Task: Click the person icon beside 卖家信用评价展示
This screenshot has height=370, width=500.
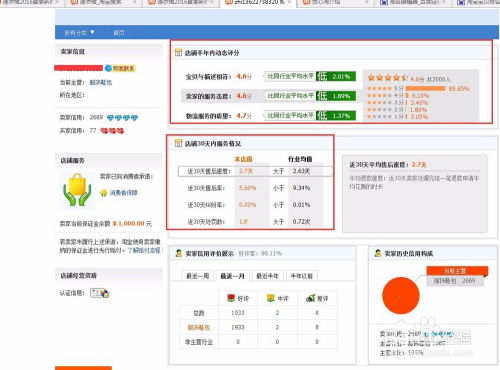Action: point(179,253)
